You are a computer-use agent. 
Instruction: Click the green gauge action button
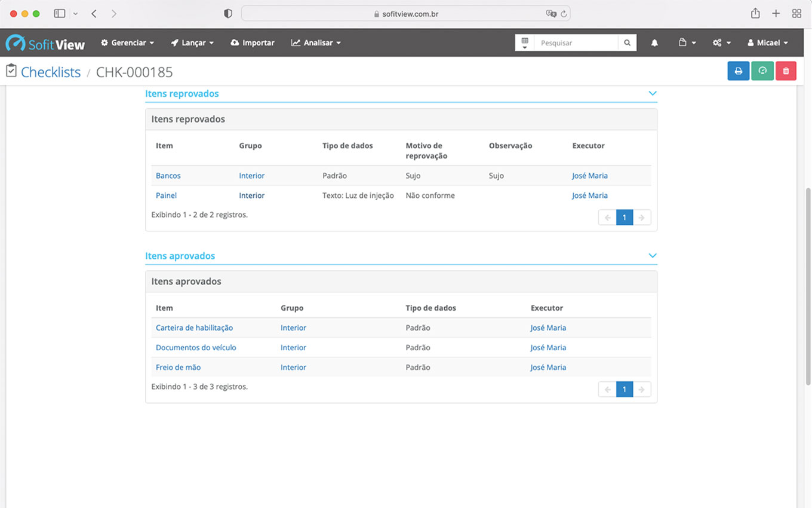[762, 71]
